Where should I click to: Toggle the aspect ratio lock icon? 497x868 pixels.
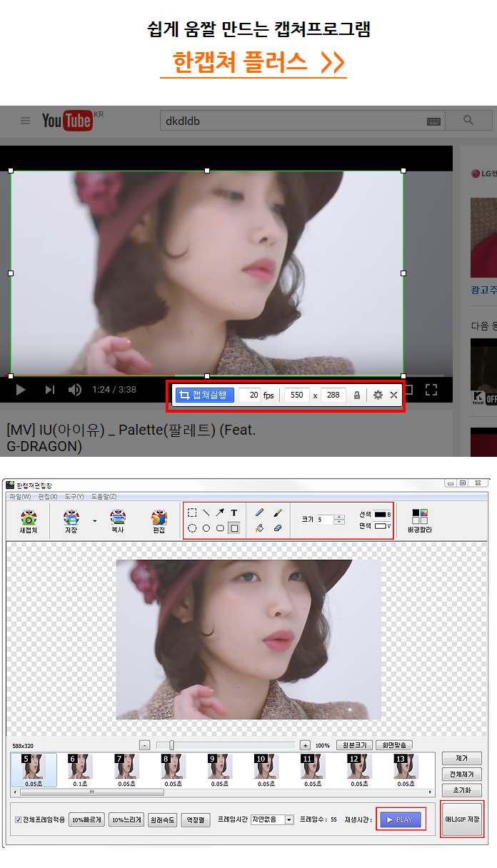pyautogui.click(x=357, y=395)
